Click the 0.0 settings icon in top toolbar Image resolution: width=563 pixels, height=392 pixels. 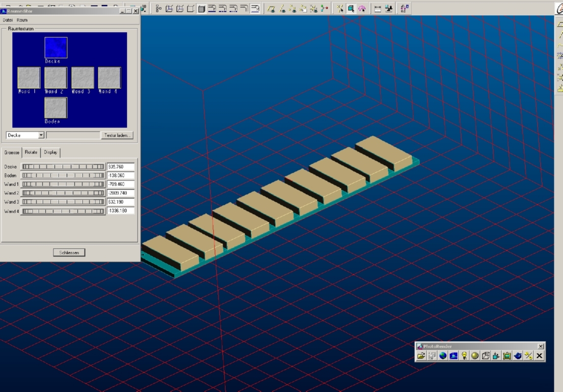[x=405, y=9]
